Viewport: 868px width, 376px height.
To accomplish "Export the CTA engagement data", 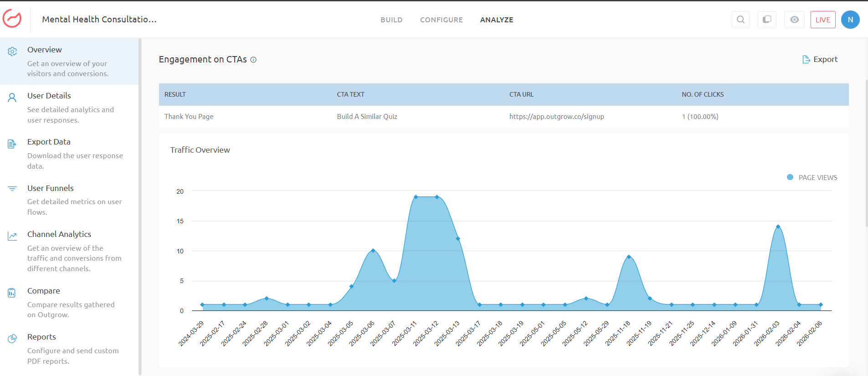I will [820, 59].
